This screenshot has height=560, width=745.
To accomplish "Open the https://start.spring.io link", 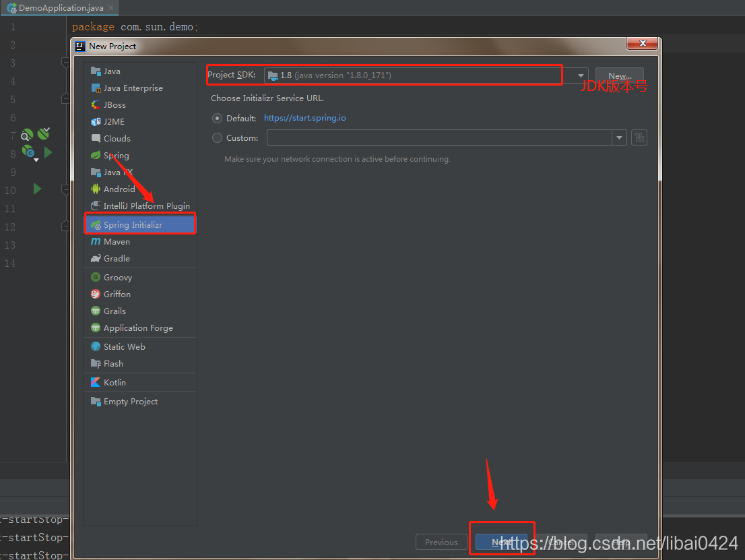I will pyautogui.click(x=305, y=118).
